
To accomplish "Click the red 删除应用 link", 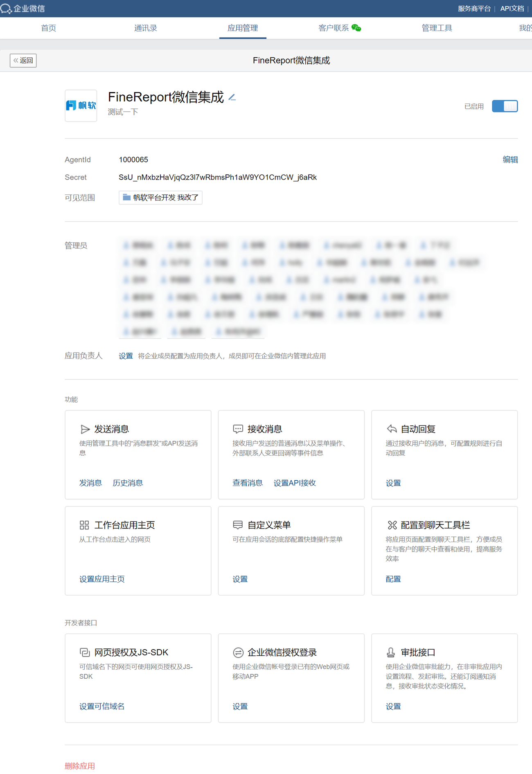I will pos(80,766).
